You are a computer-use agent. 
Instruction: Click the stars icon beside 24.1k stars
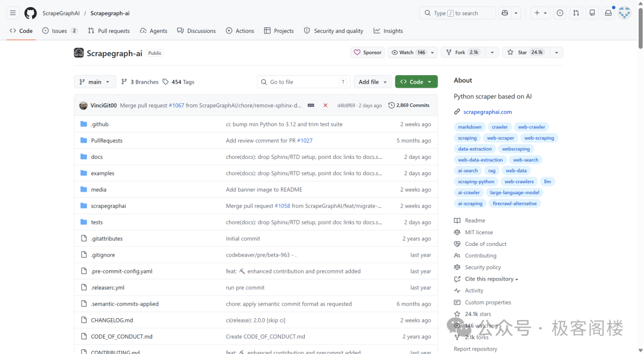(457, 314)
